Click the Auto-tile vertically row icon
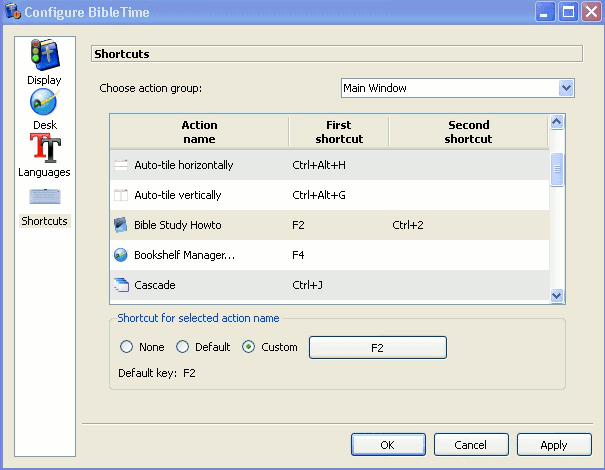The image size is (605, 470). pos(121,195)
